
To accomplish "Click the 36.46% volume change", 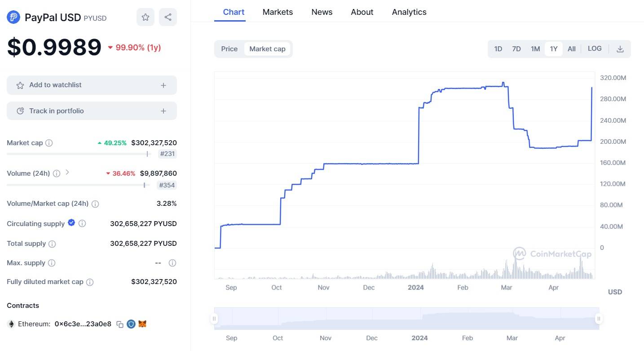I will point(120,173).
